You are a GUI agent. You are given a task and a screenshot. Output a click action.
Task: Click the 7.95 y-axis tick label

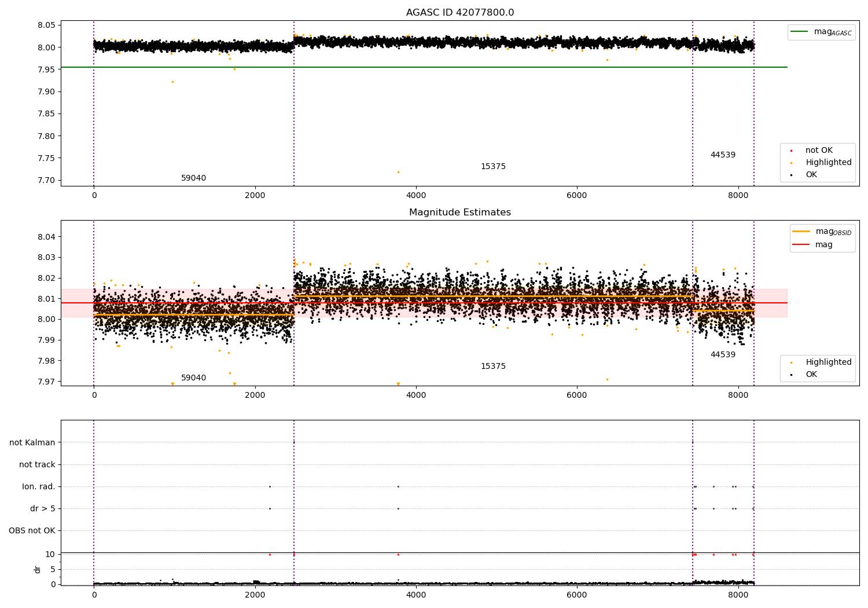(47, 69)
